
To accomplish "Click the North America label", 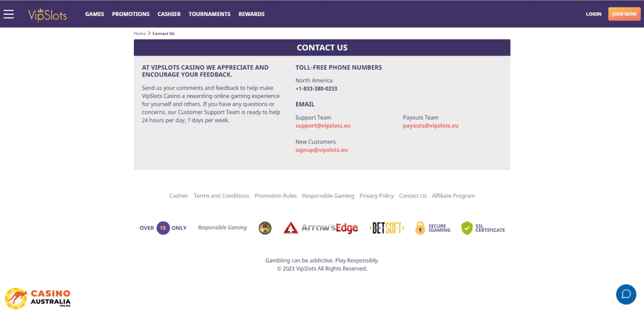I will tap(314, 80).
